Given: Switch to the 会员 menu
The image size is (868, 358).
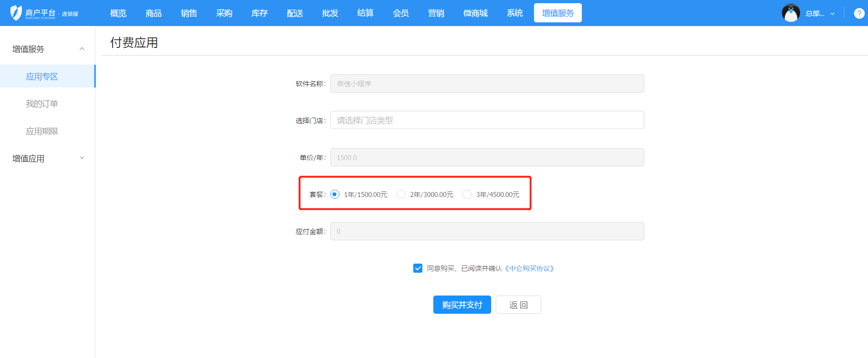Looking at the screenshot, I should pyautogui.click(x=401, y=13).
